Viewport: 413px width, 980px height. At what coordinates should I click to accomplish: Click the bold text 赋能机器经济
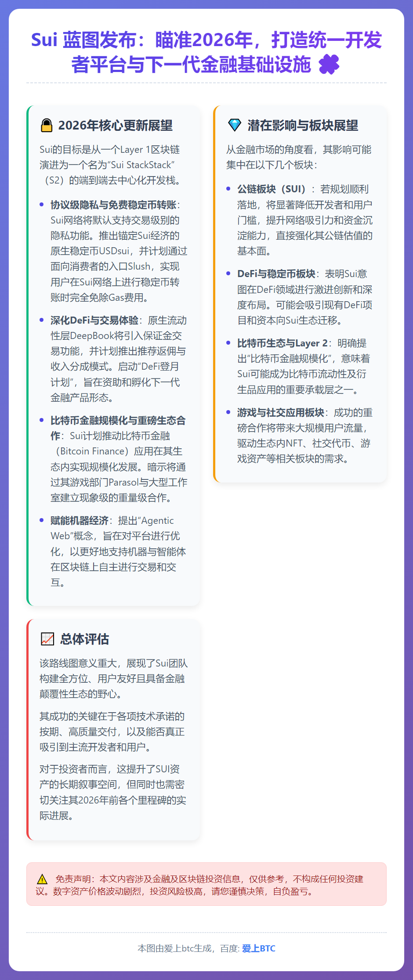pos(80,520)
